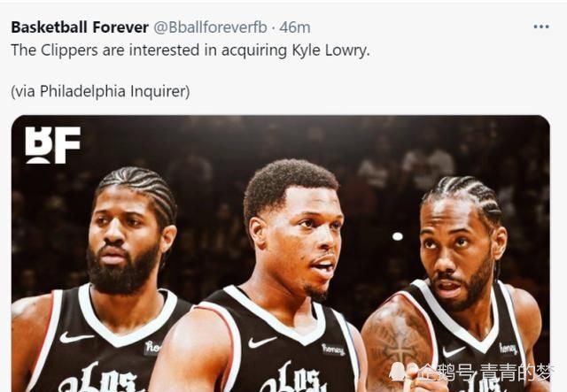Click the white BF logo on image
567x392 pixels.
pos(53,145)
